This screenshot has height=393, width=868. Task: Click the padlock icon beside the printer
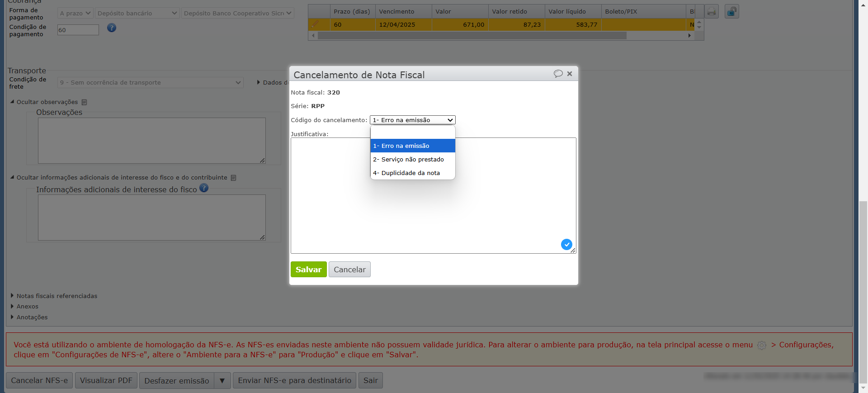click(731, 12)
